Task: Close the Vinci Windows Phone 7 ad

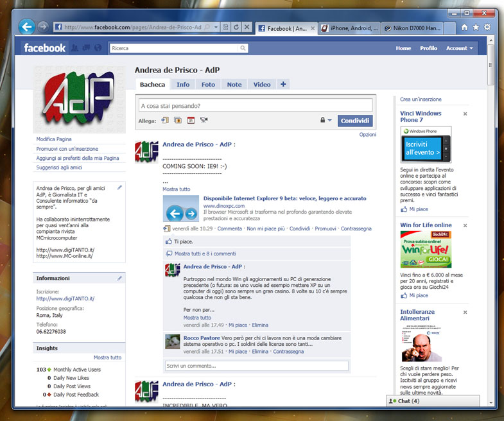Action: pyautogui.click(x=465, y=114)
